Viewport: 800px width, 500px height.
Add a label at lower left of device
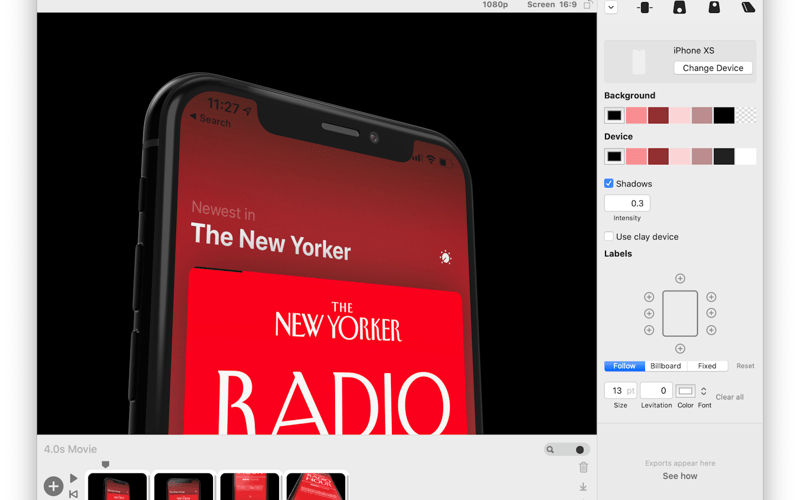coord(649,330)
